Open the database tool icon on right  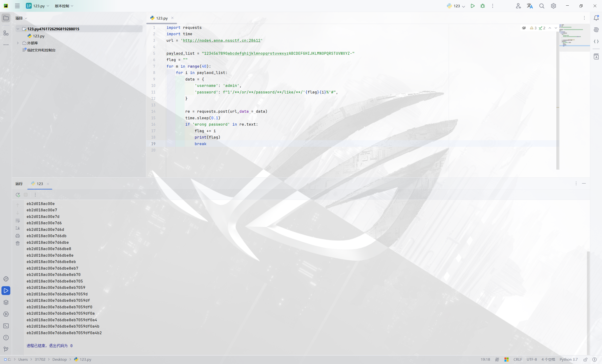(596, 57)
